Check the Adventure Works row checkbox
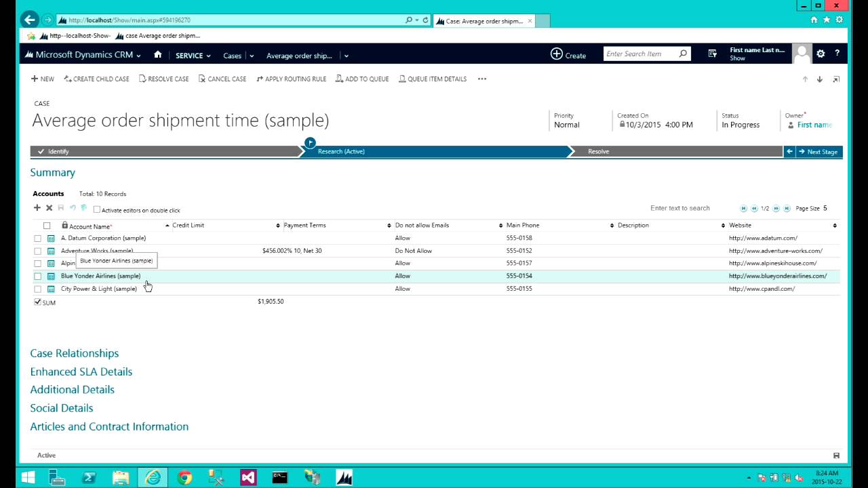 (x=37, y=251)
